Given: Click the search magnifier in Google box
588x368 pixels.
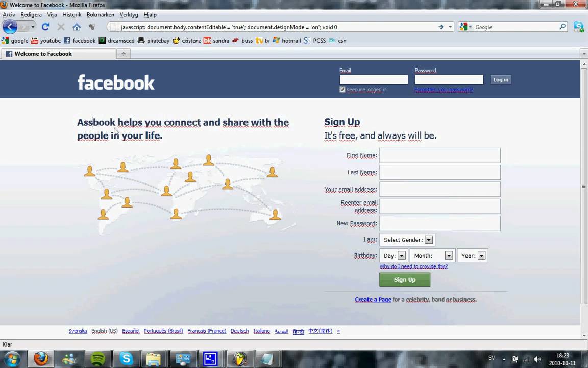Looking at the screenshot, I should pos(562,27).
